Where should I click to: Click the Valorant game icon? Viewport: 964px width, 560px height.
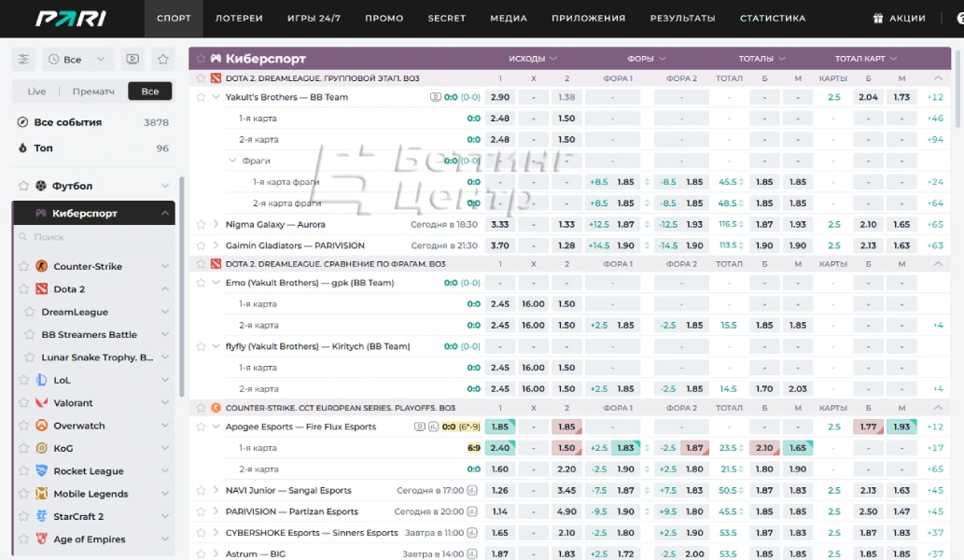42,402
